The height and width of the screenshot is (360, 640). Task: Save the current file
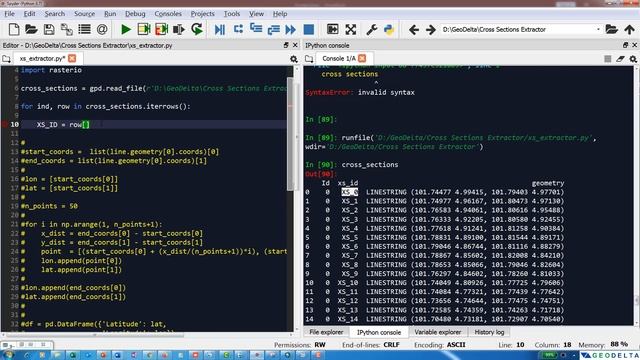[x=49, y=29]
